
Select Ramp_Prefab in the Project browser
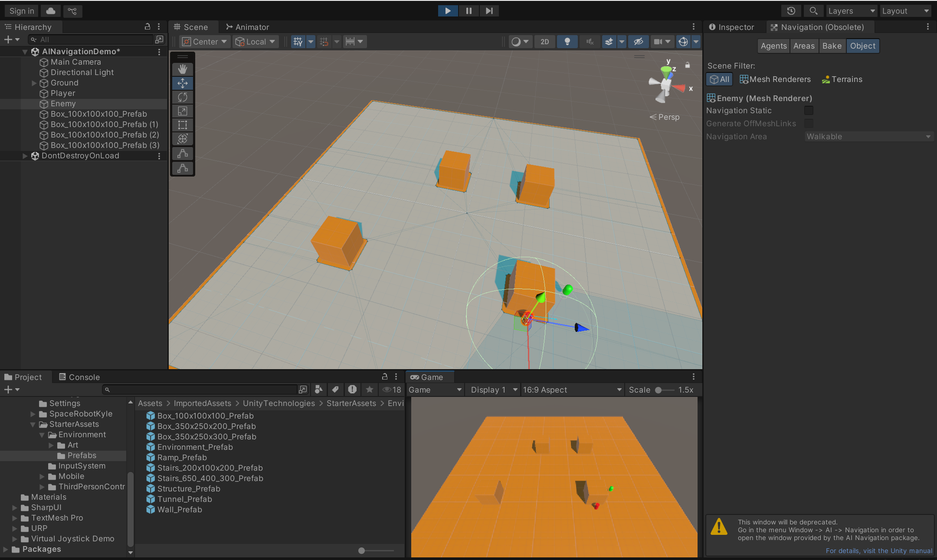[x=182, y=457]
